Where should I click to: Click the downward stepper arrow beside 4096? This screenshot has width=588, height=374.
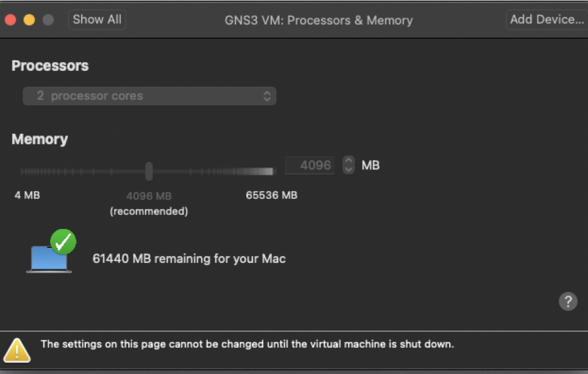pyautogui.click(x=348, y=169)
